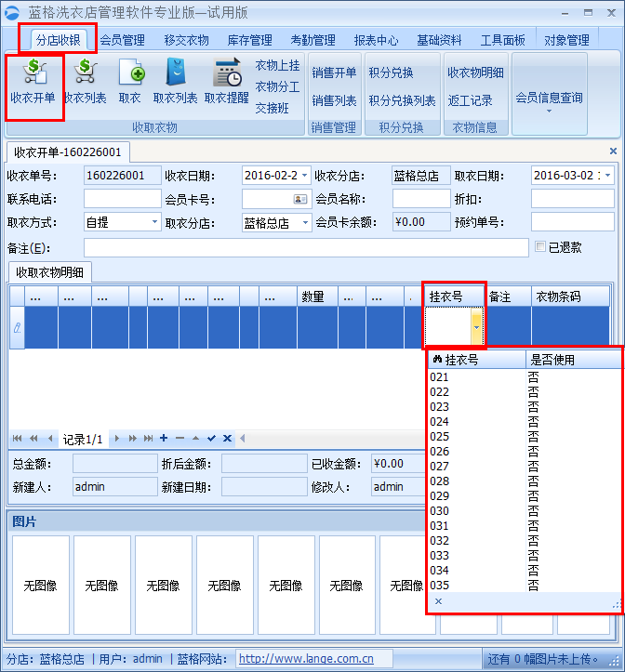625x672 pixels.
Task: Click first 无图像 picture thumbnail
Action: [40, 585]
